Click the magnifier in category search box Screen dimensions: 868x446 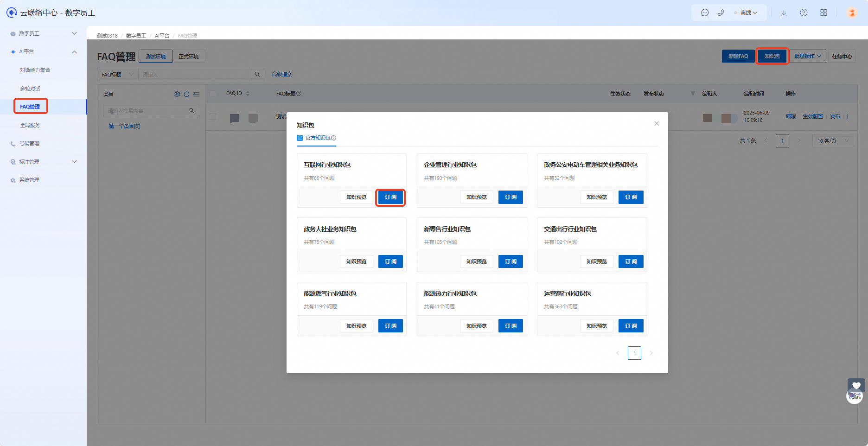click(191, 111)
